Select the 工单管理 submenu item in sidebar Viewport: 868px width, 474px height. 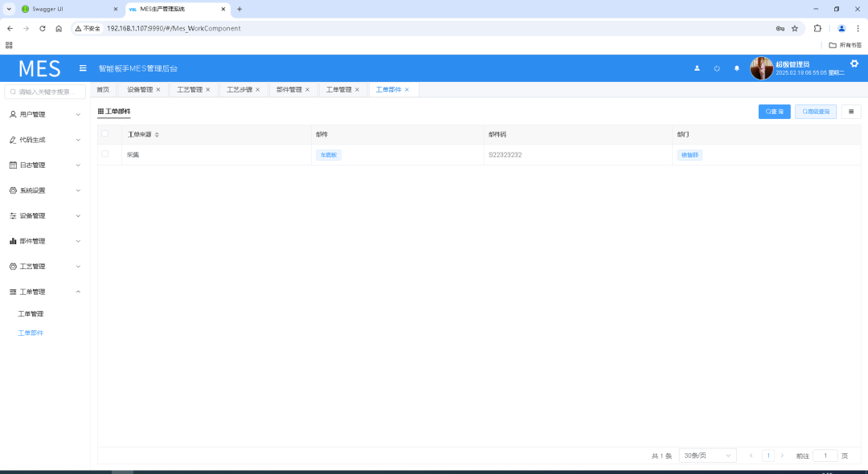(x=31, y=314)
